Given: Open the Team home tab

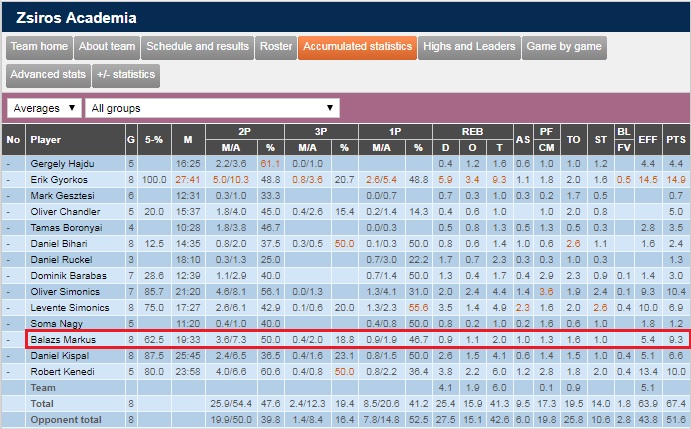Looking at the screenshot, I should [40, 47].
